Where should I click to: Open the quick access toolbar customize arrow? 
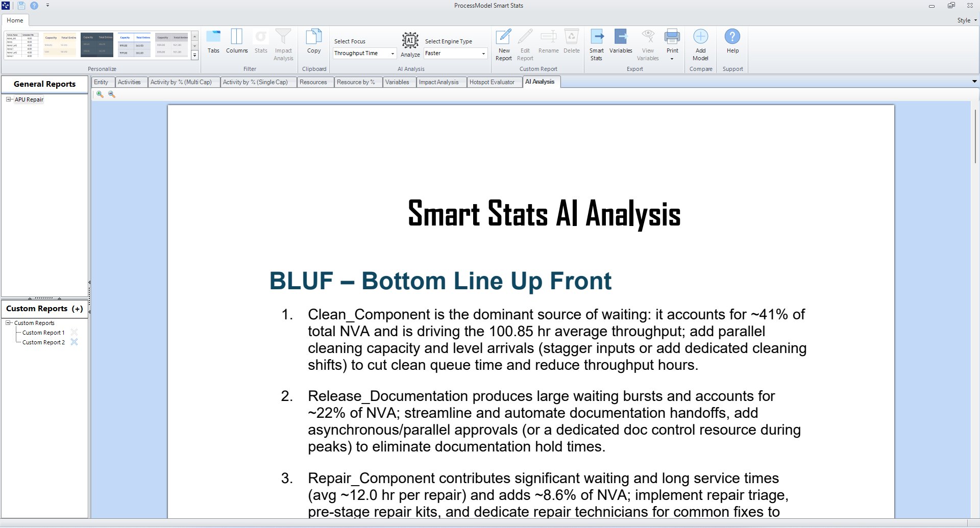[47, 6]
